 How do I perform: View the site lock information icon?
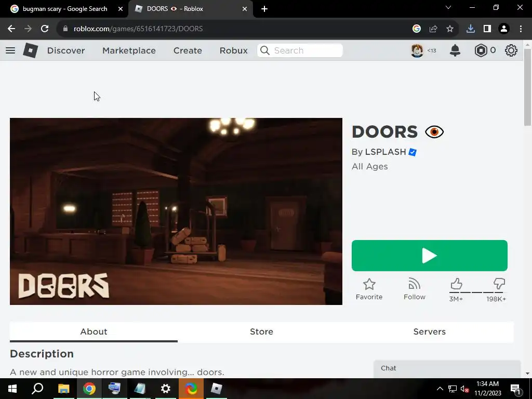click(x=65, y=29)
